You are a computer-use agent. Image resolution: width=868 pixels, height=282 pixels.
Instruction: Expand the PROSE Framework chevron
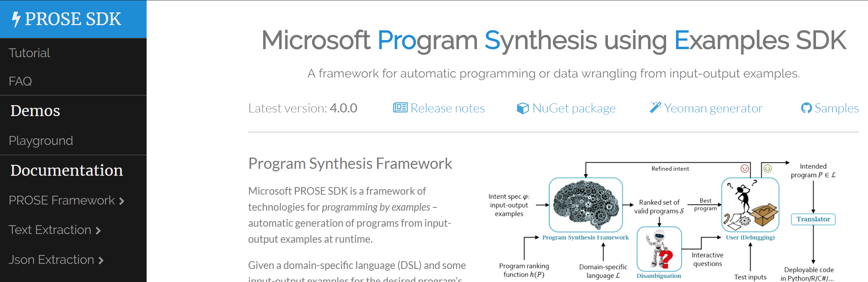pyautogui.click(x=122, y=201)
